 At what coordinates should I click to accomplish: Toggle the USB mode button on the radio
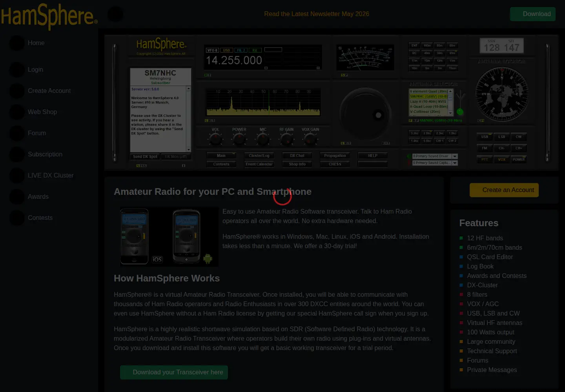485,137
